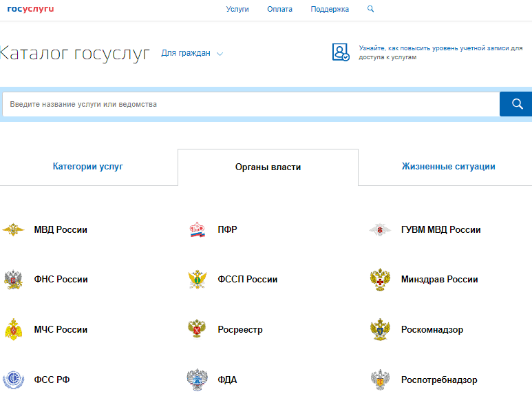
Task: Click the ПФР emblem icon
Action: pos(197,229)
